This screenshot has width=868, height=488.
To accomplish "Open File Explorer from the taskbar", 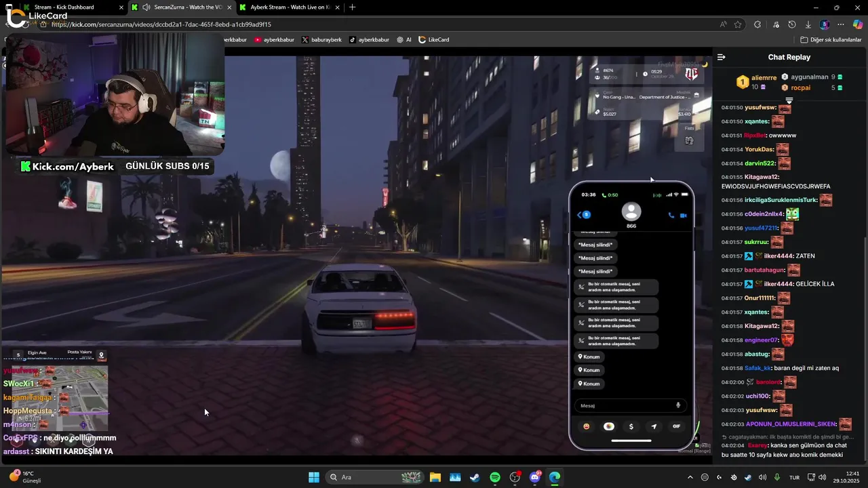I will [435, 477].
